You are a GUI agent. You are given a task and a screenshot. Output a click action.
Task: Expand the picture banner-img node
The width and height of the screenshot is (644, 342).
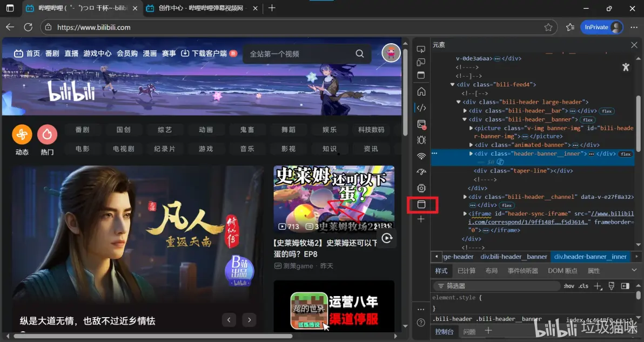coord(471,128)
